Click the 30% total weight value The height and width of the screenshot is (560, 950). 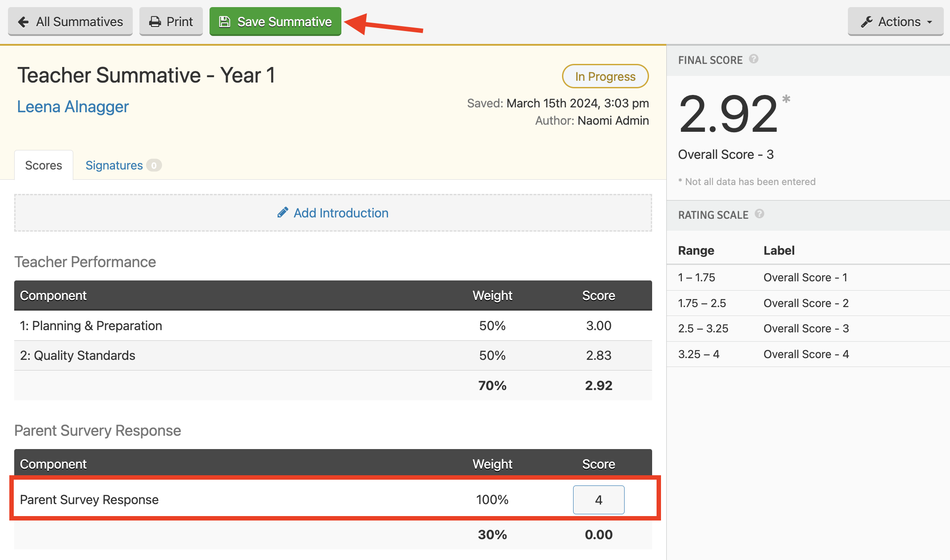click(x=492, y=534)
